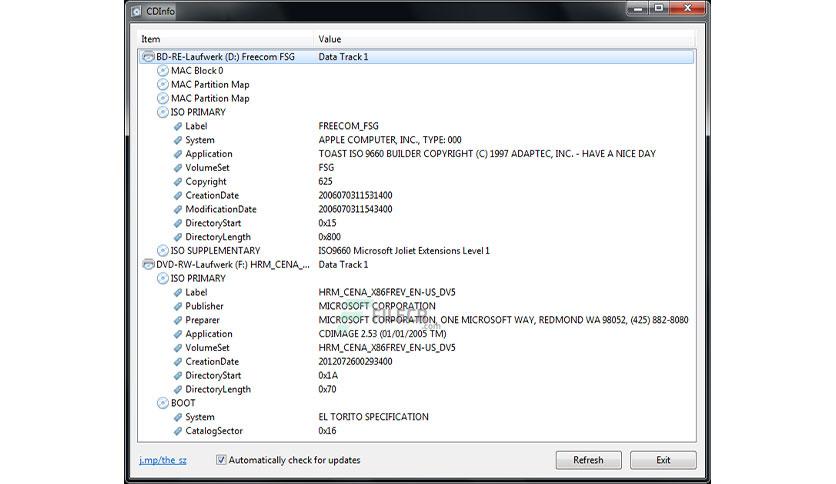Click the DirectoryStart value 0x15
The image size is (836, 484).
[327, 223]
